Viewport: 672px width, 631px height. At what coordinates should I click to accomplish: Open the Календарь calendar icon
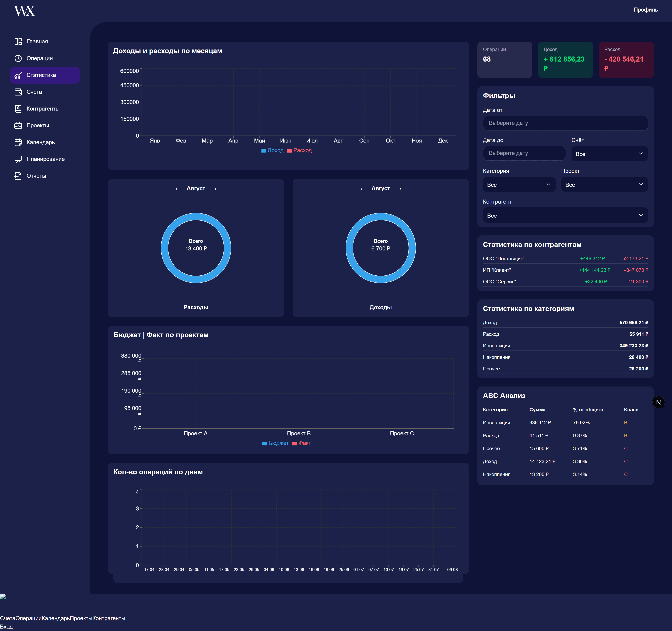point(18,142)
